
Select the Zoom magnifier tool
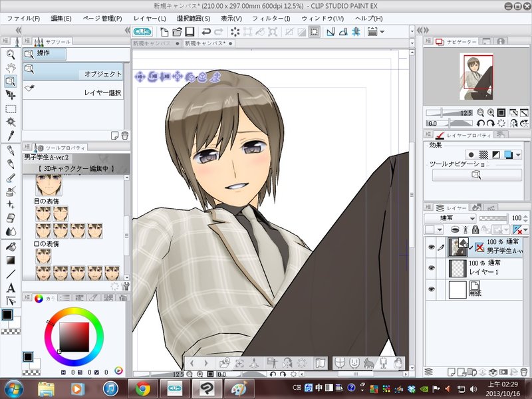pos(11,55)
